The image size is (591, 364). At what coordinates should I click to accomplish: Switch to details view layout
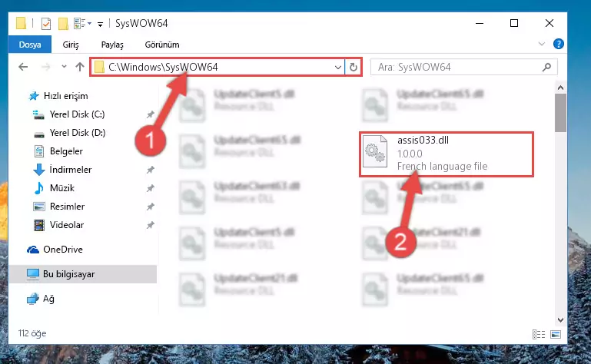point(539,334)
